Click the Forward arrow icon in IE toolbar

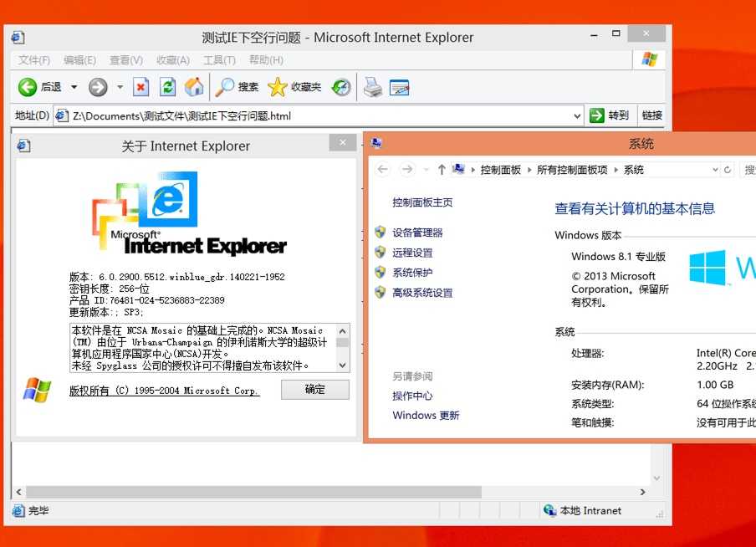(98, 87)
